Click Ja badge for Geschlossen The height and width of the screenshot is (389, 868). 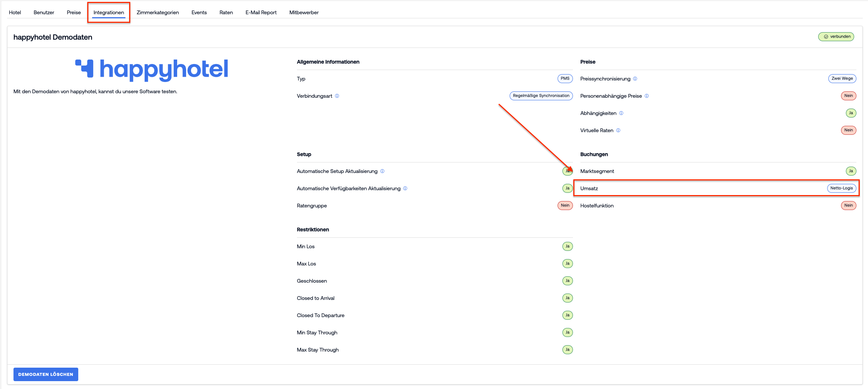point(568,281)
